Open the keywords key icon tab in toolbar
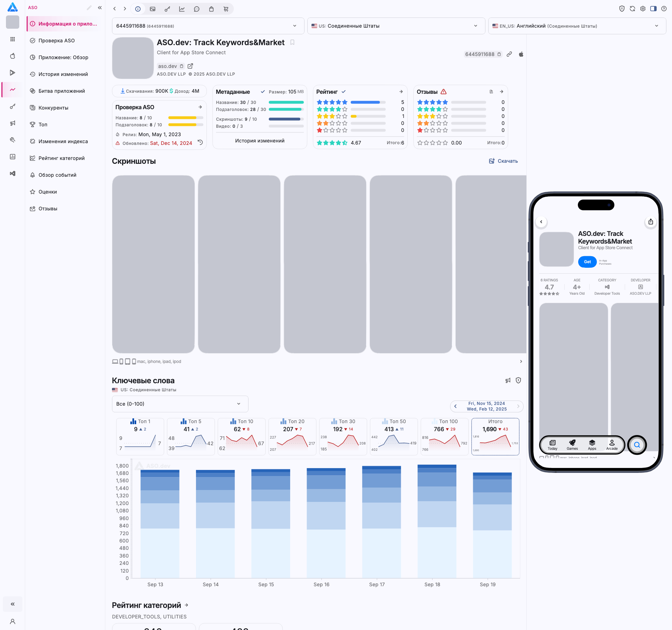Screen dimensions: 672x630 click(167, 9)
